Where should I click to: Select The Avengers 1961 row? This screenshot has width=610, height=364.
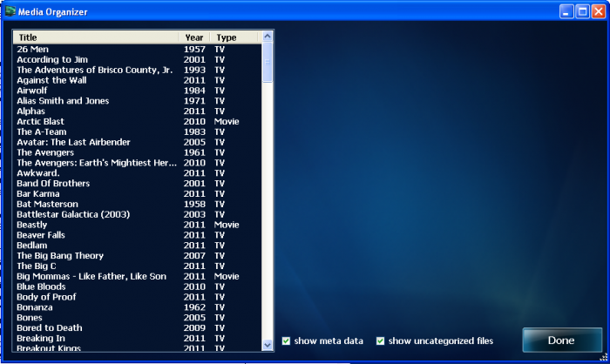coord(138,152)
